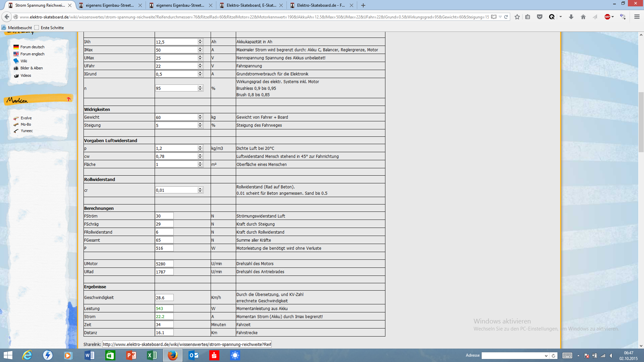Open a new browser tab

(363, 5)
